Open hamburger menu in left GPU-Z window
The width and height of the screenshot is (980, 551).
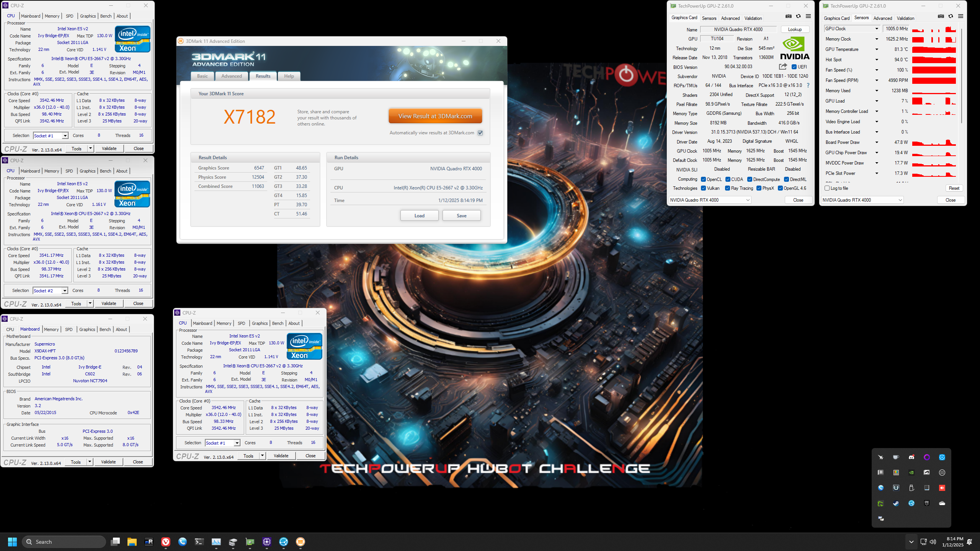[x=808, y=16]
